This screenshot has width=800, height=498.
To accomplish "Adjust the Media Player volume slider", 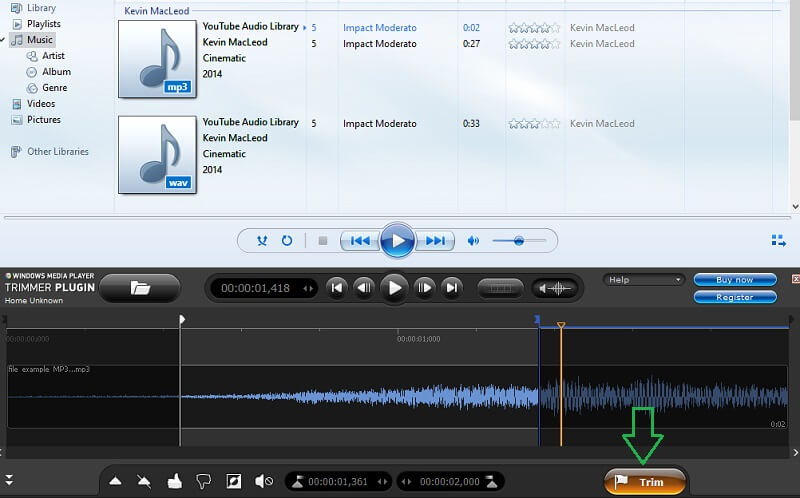I will [518, 241].
